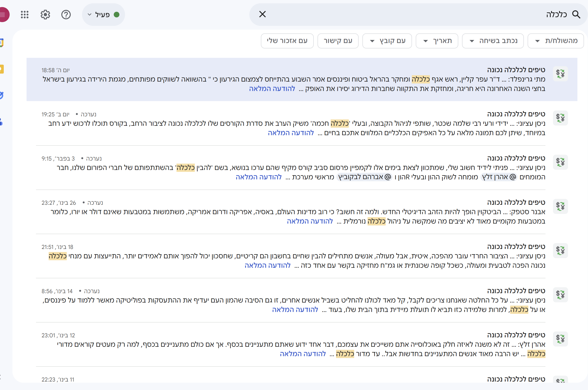Screen dimensions: 588x390
Task: Open the 'עם קובץ' file filter
Action: pos(387,41)
